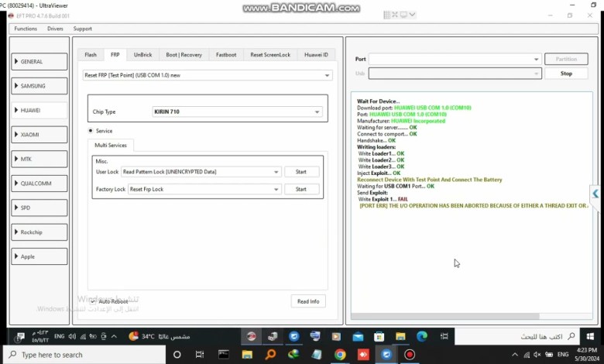Open File Explorer from the taskbar
The width and height of the screenshot is (604, 364).
(x=247, y=355)
